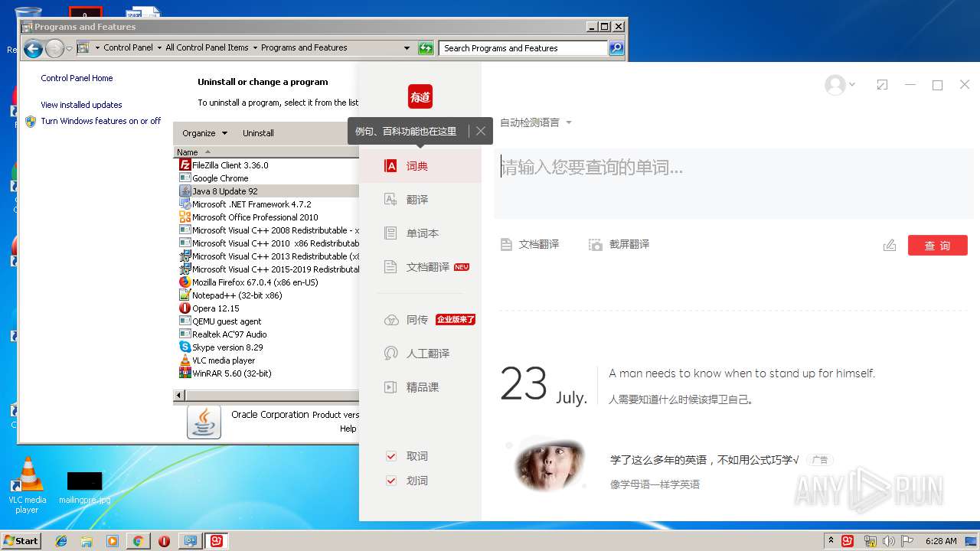This screenshot has width=980, height=551.
Task: Open mailingpre.jpg desktop file
Action: coord(84,487)
